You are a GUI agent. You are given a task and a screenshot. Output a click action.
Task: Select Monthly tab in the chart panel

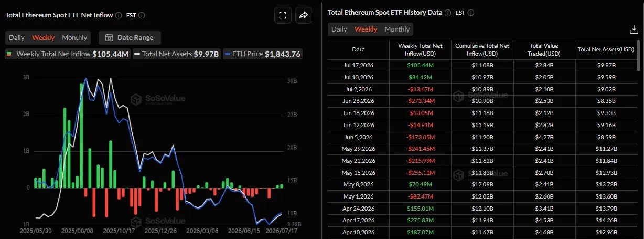click(x=74, y=37)
